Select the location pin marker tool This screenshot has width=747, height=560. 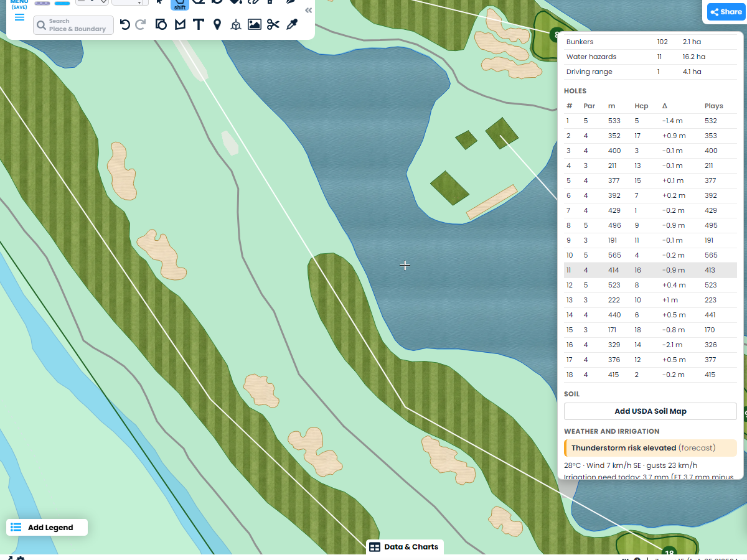(x=217, y=24)
